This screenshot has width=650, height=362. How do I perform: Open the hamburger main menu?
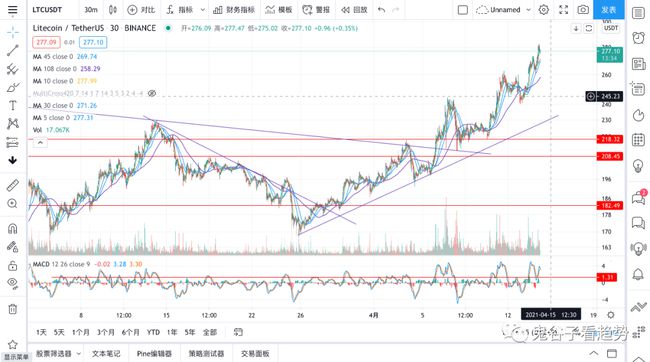(x=12, y=10)
